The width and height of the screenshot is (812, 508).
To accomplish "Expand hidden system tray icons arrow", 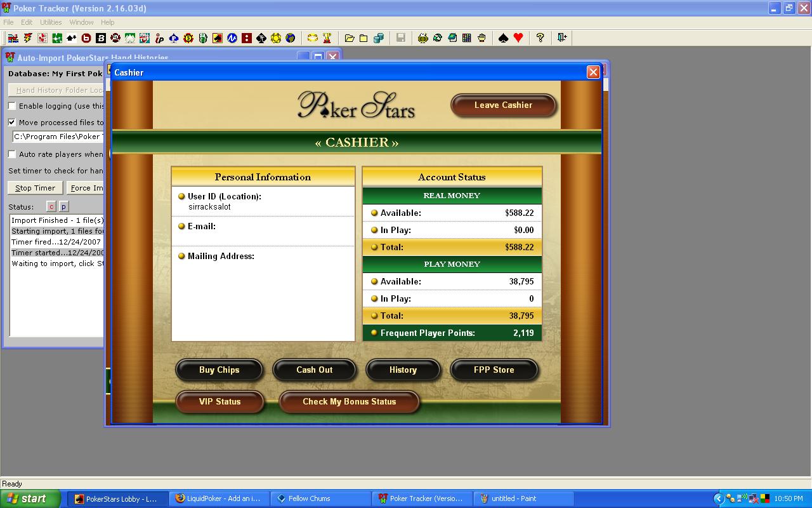I will pos(719,498).
